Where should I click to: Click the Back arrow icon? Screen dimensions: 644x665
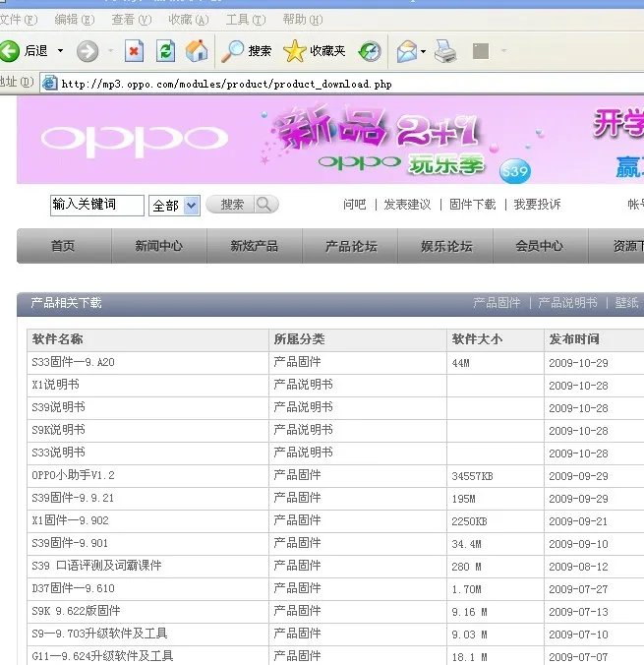pyautogui.click(x=9, y=51)
